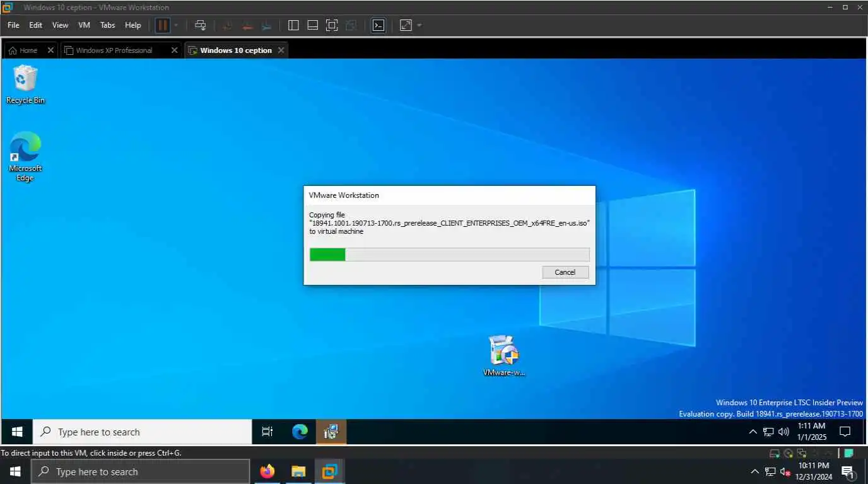Click the guest VM search box
The image size is (868, 484).
142,432
